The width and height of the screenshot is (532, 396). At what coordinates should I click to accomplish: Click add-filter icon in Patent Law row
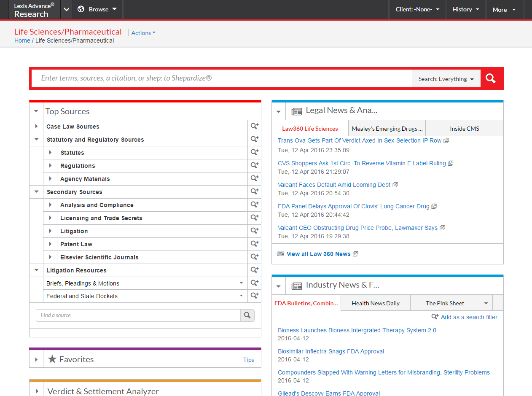pyautogui.click(x=254, y=244)
